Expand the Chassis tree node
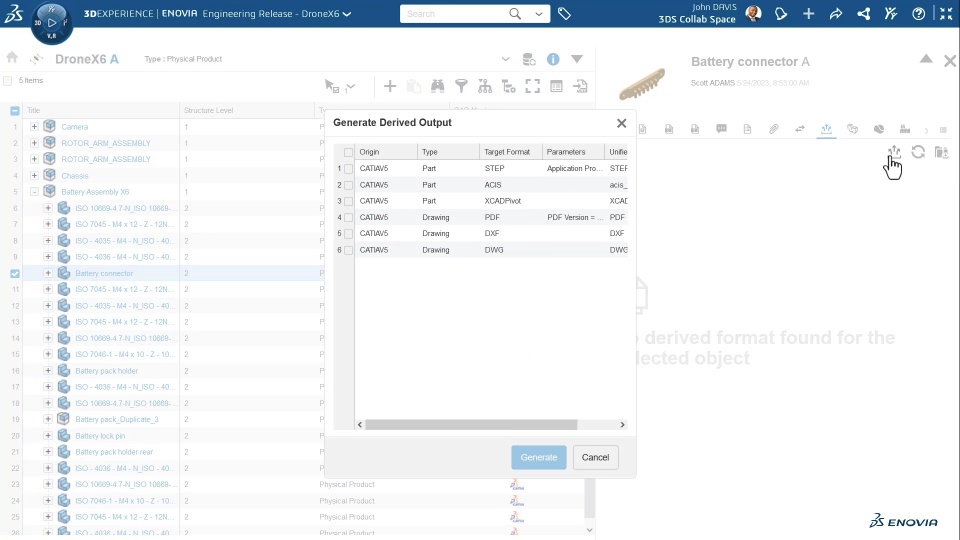The height and width of the screenshot is (540, 960). (x=34, y=175)
